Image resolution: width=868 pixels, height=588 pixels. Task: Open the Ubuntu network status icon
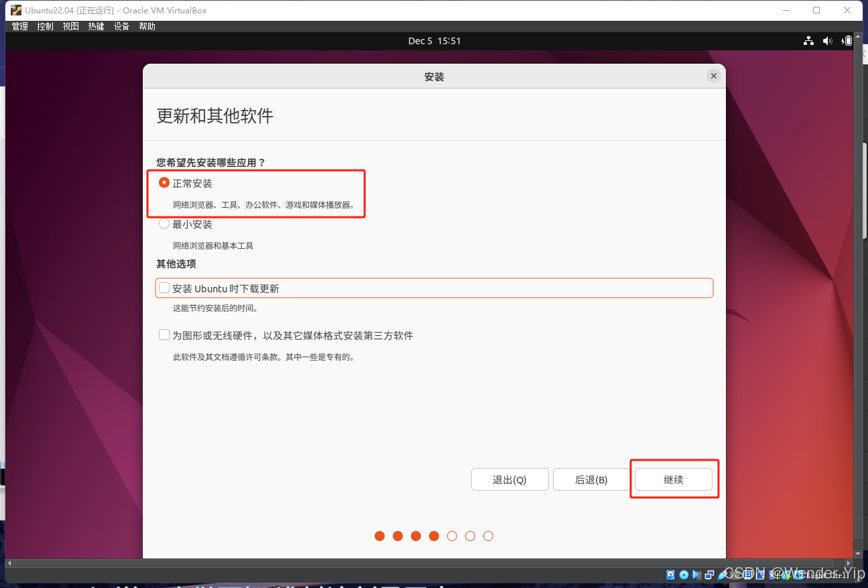808,41
